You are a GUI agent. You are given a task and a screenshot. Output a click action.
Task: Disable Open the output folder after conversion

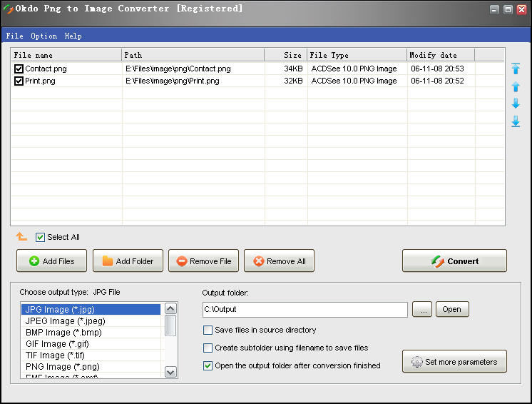pyautogui.click(x=208, y=365)
